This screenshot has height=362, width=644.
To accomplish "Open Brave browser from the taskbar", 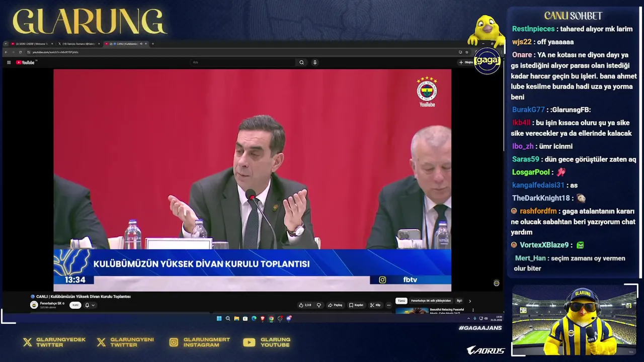I will click(263, 318).
